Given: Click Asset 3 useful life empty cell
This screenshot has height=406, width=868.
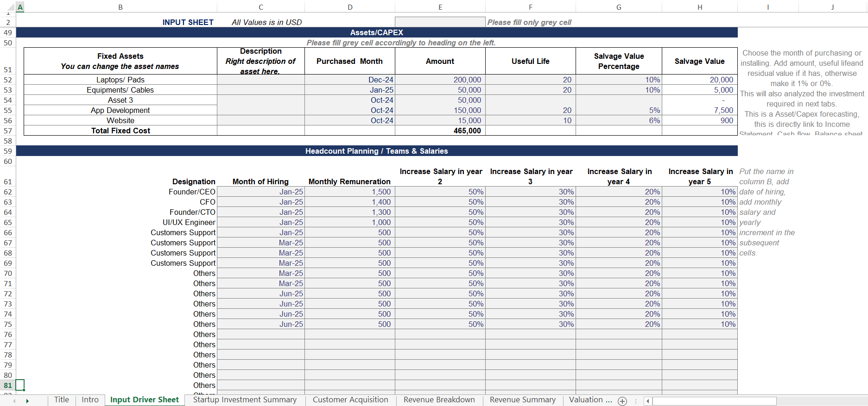Looking at the screenshot, I should (x=531, y=100).
